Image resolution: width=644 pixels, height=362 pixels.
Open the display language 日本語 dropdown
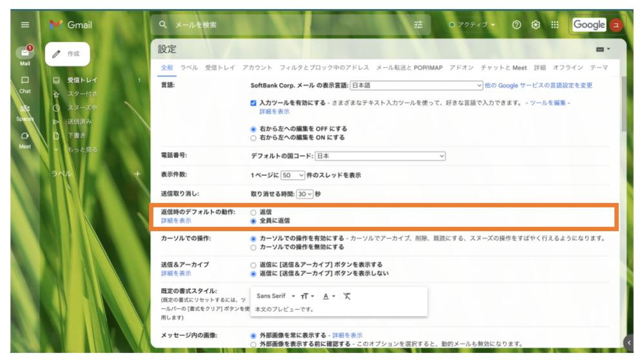click(416, 86)
